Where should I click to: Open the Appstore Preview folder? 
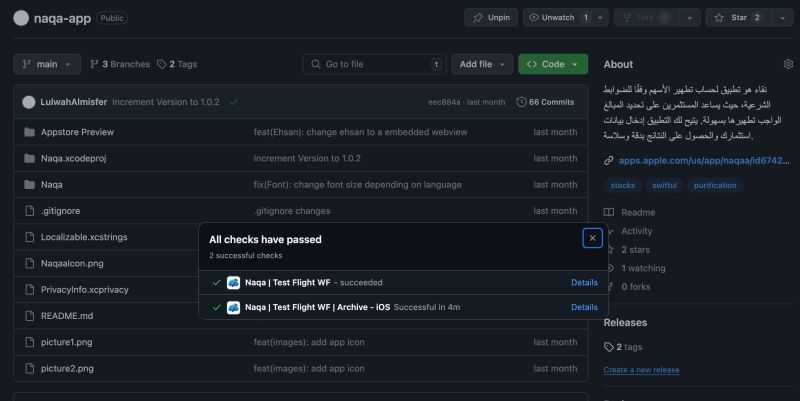coord(77,132)
